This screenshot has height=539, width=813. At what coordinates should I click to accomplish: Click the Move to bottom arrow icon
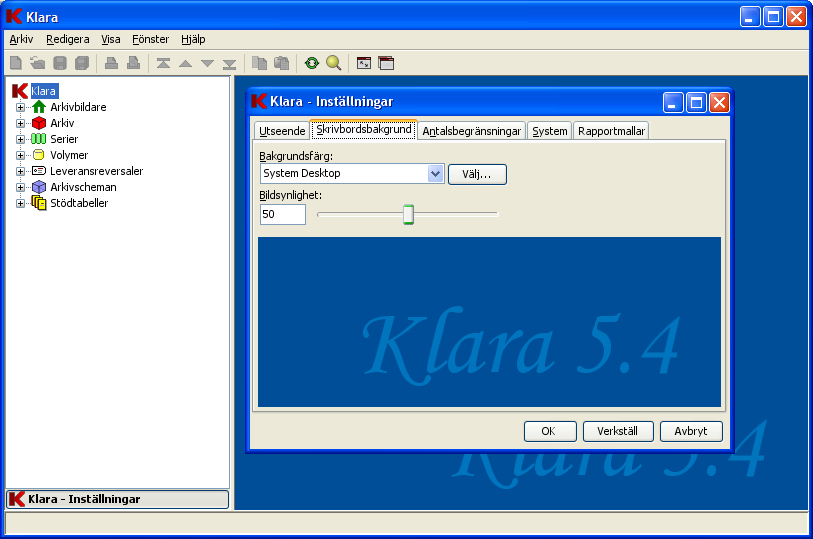(230, 64)
